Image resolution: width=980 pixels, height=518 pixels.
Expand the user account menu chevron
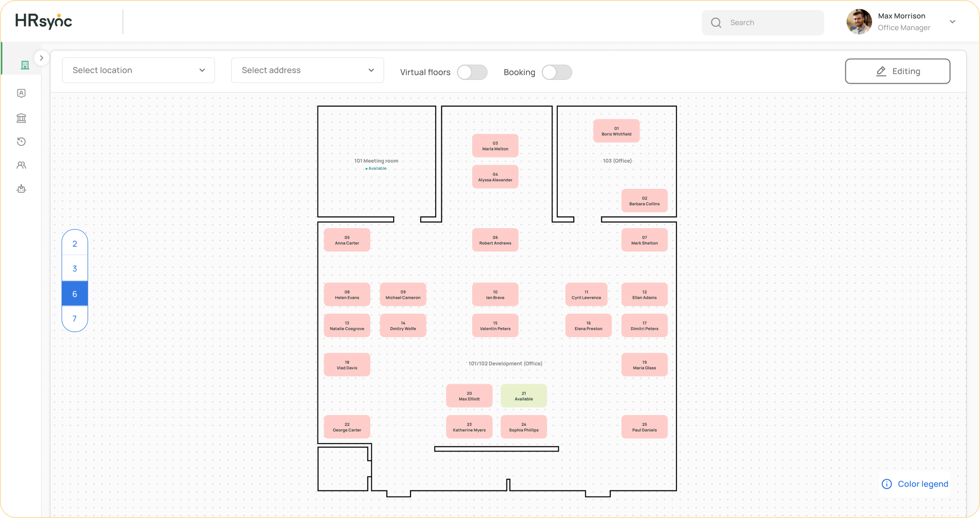pyautogui.click(x=952, y=22)
